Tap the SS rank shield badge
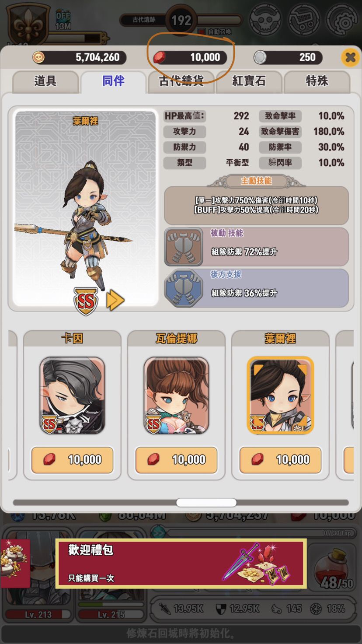 [x=86, y=301]
